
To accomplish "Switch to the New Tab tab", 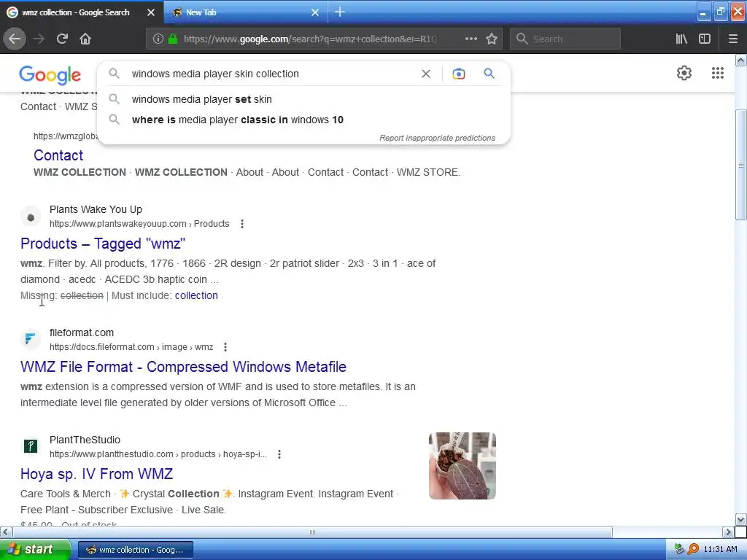I will 247,12.
